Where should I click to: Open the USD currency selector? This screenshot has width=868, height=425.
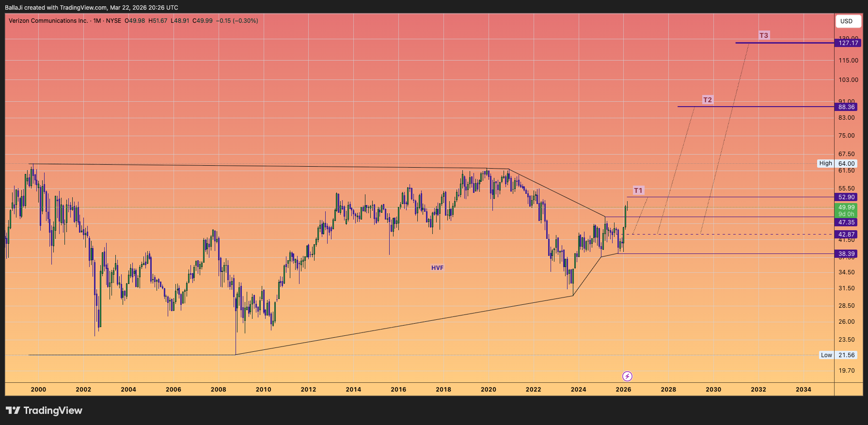point(848,21)
